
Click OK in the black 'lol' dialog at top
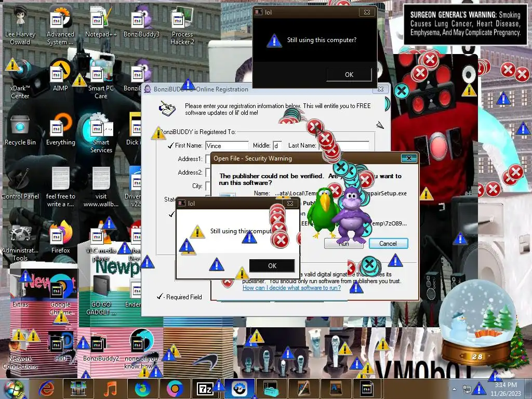[x=349, y=75]
